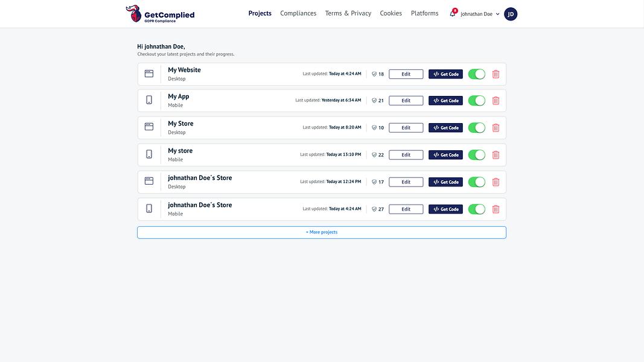
Task: Edit the My Store desktop project
Action: [406, 128]
